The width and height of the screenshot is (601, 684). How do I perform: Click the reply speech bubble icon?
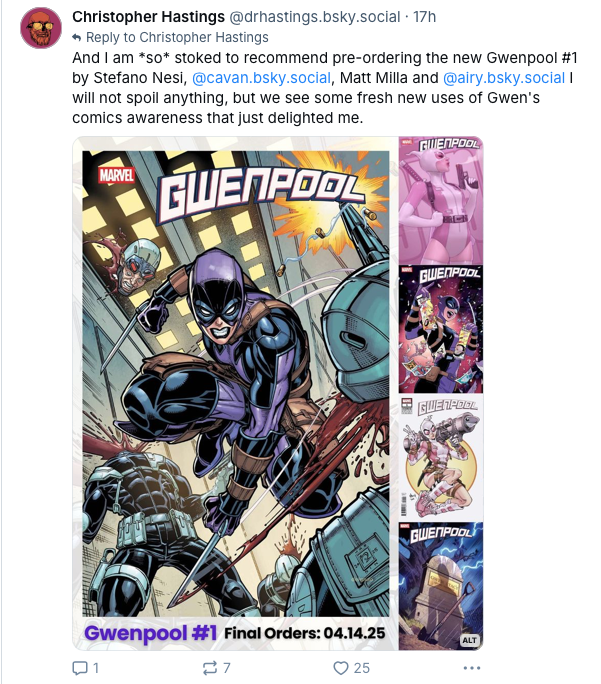(x=80, y=668)
